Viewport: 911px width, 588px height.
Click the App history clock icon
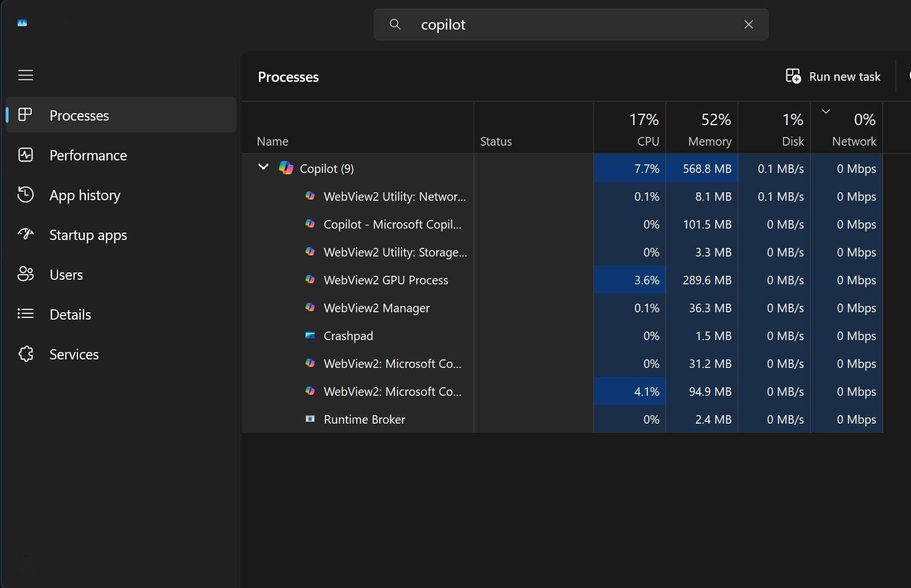(26, 194)
